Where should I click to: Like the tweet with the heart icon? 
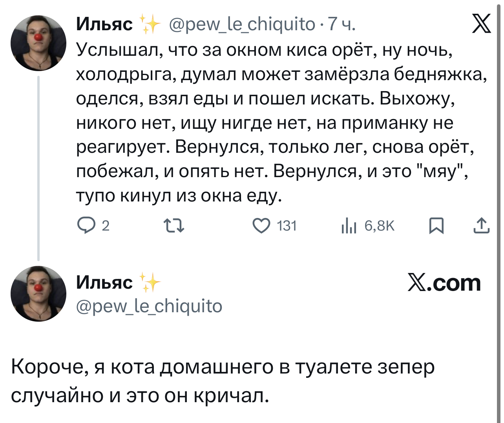261,226
